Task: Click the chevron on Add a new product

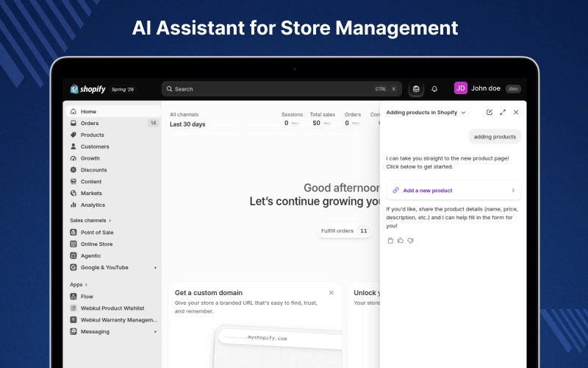Action: click(x=513, y=191)
